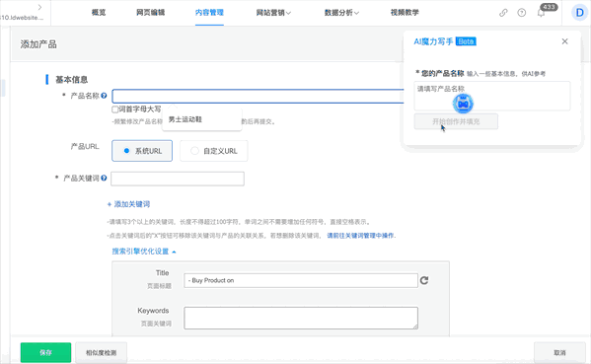This screenshot has width=591, height=364.
Task: Open 请前往关键词管理中操作 link
Action: 361,236
